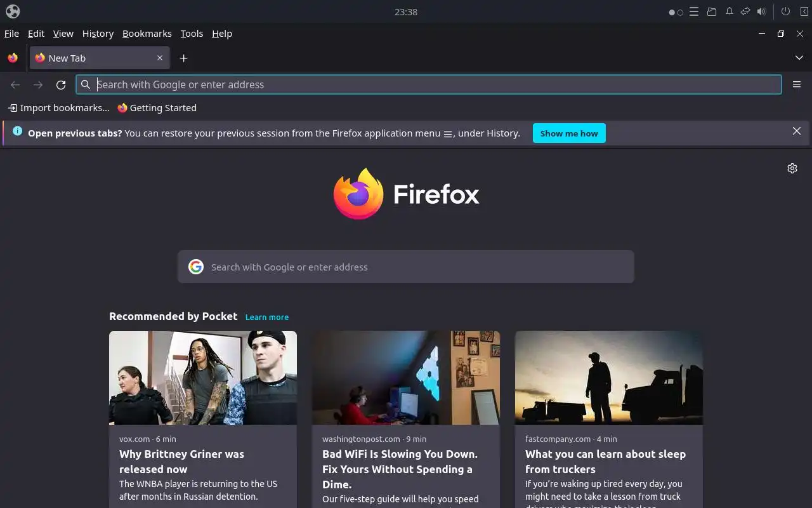Click the pinned Firefox tab icon

click(13, 58)
